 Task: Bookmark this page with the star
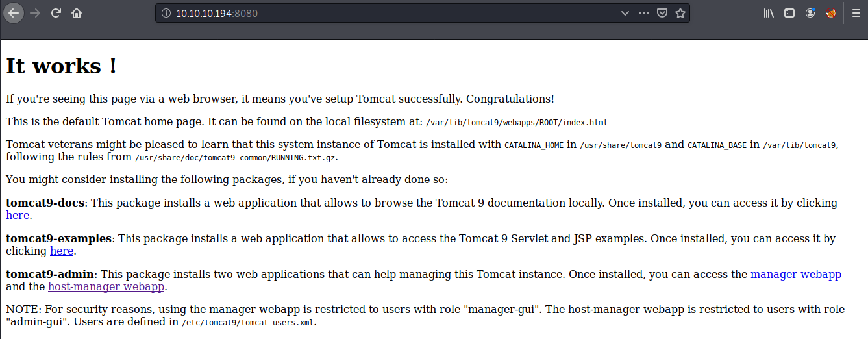[680, 13]
